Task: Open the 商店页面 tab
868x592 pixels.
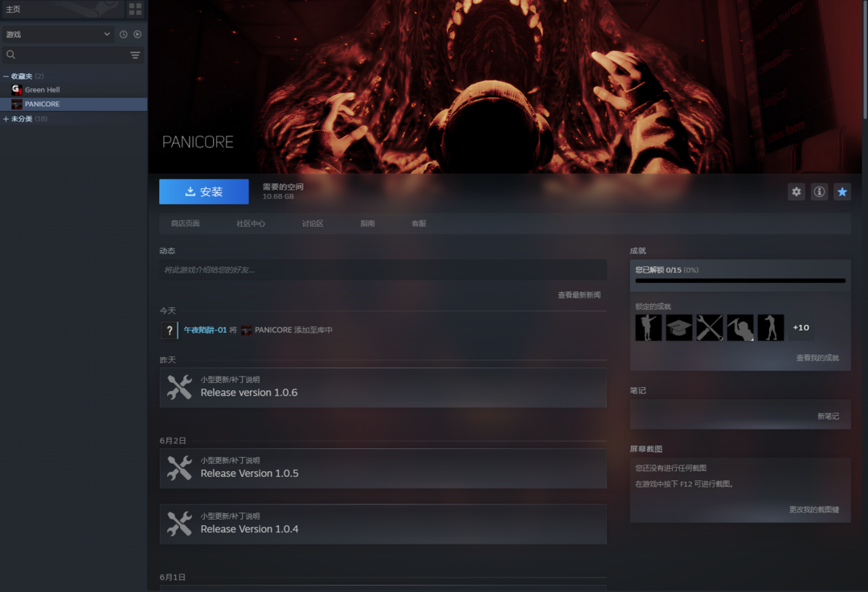Action: coord(185,224)
